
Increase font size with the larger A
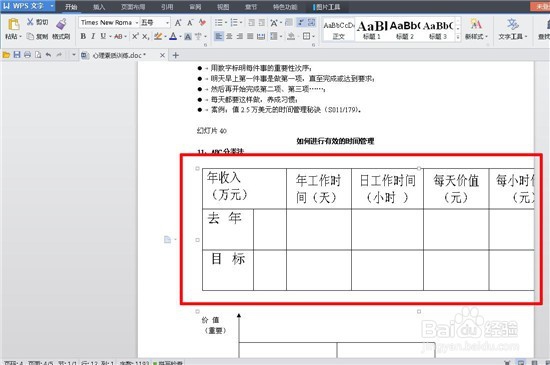[x=178, y=23]
